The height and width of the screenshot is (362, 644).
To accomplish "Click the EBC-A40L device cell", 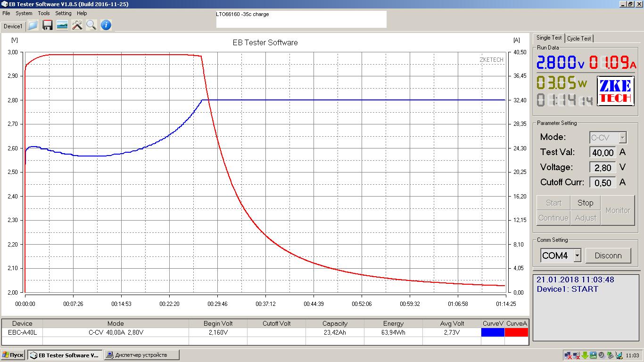I will [x=22, y=332].
